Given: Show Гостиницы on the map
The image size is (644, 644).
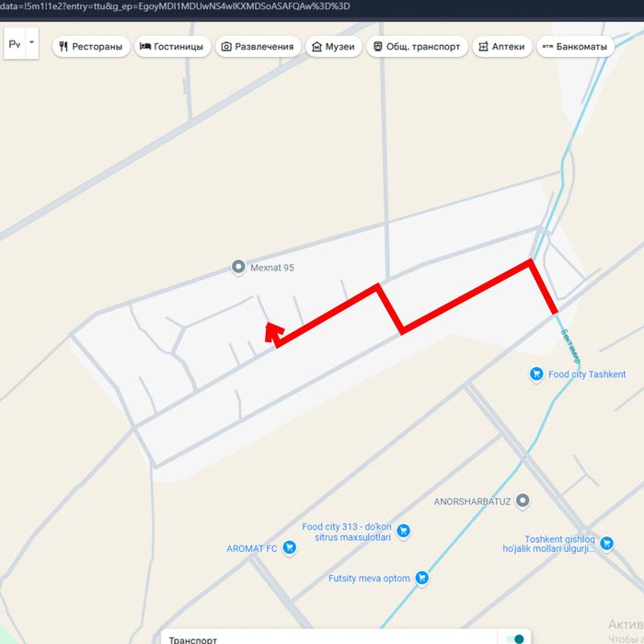Looking at the screenshot, I should [173, 46].
